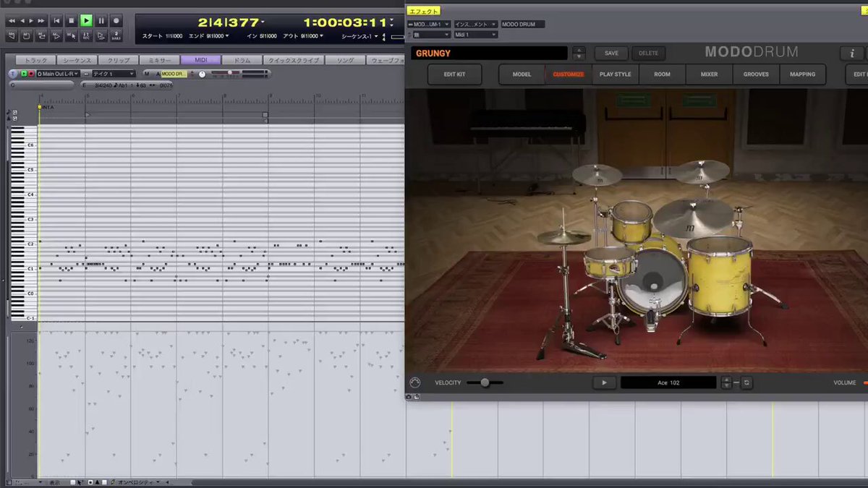Adjust the VELOCITY slider knob

pyautogui.click(x=485, y=382)
